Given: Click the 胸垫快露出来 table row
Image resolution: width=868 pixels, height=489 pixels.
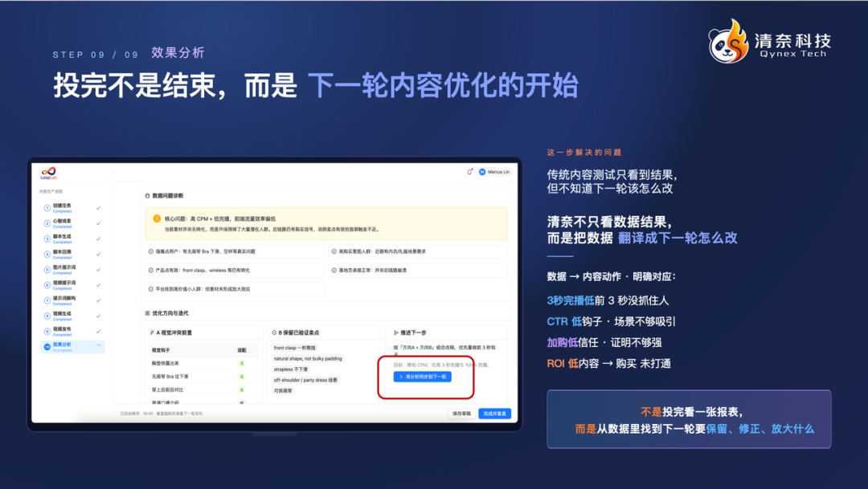Looking at the screenshot, I should pyautogui.click(x=203, y=364).
